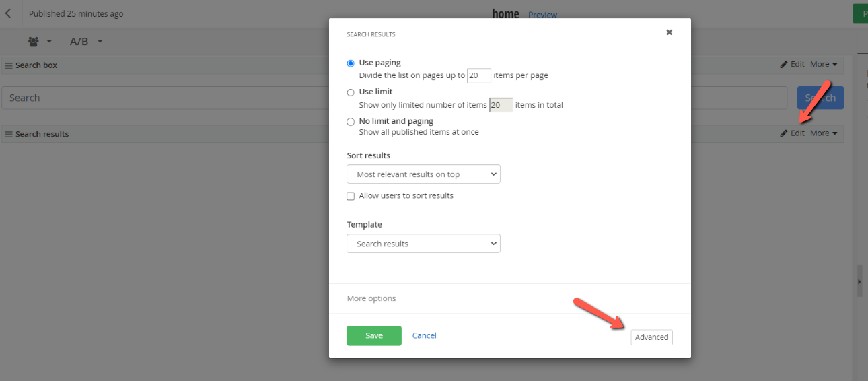868x381 pixels.
Task: Click the Cancel link
Action: 425,335
